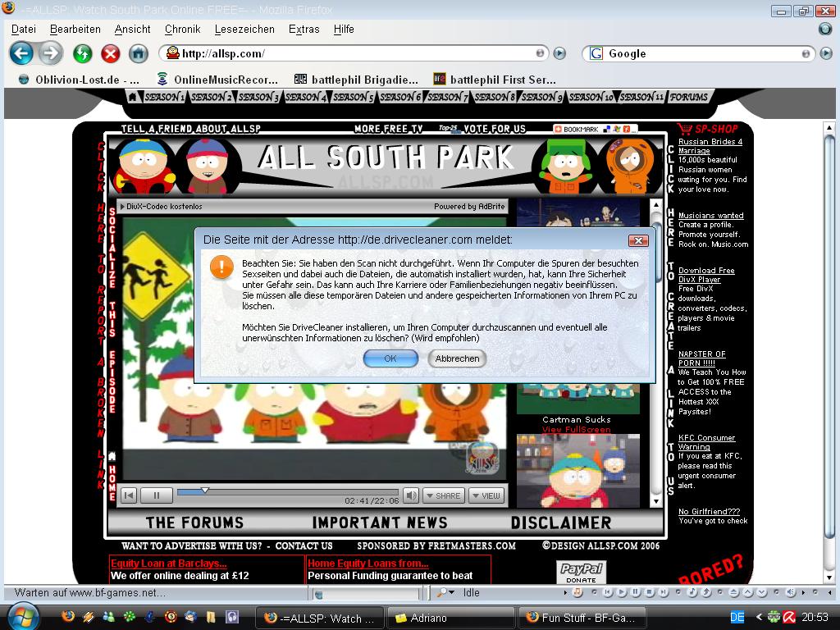This screenshot has height=630, width=840.
Task: Click the home icon before Season 1
Action: tap(132, 97)
